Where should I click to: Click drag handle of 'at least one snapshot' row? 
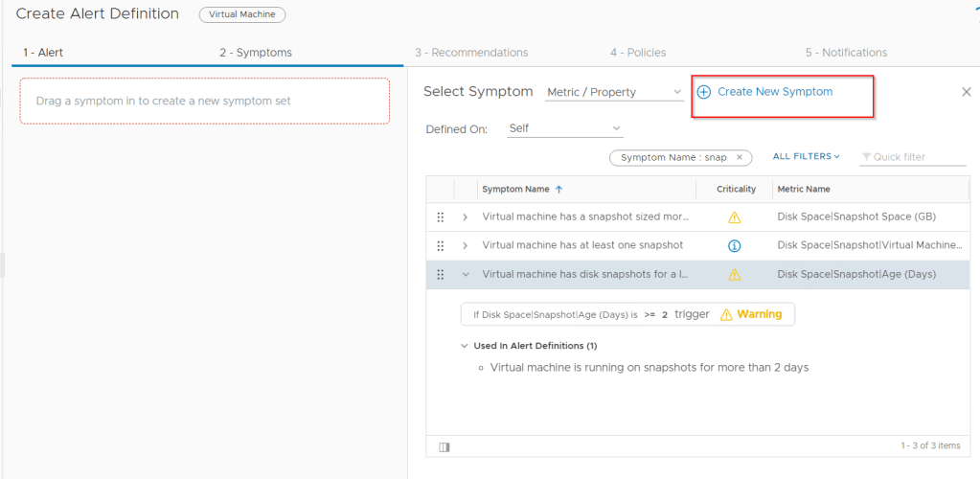tap(441, 246)
